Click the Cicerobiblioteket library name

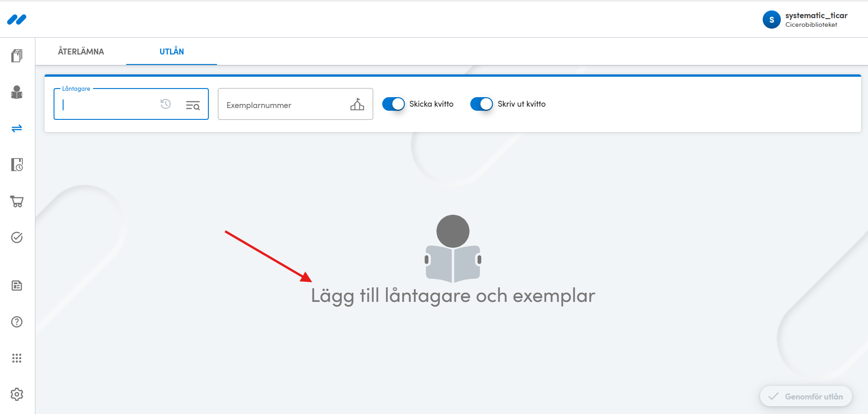[x=811, y=25]
